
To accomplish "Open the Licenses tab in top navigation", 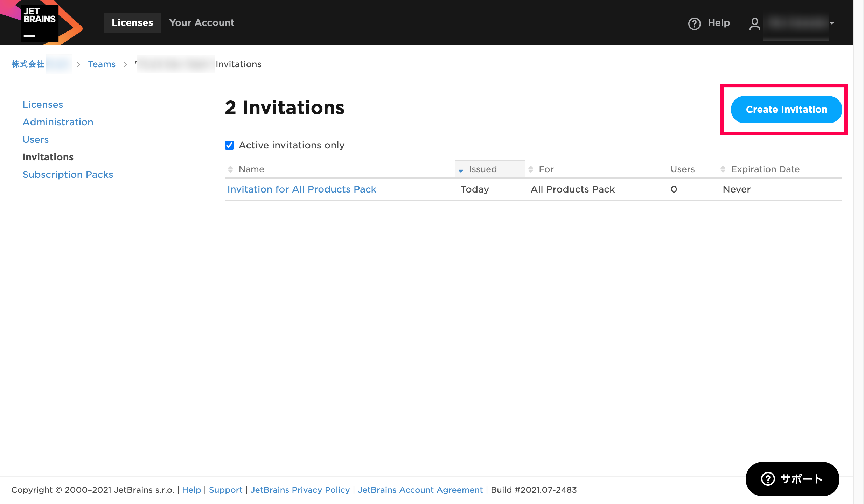I will pos(132,23).
